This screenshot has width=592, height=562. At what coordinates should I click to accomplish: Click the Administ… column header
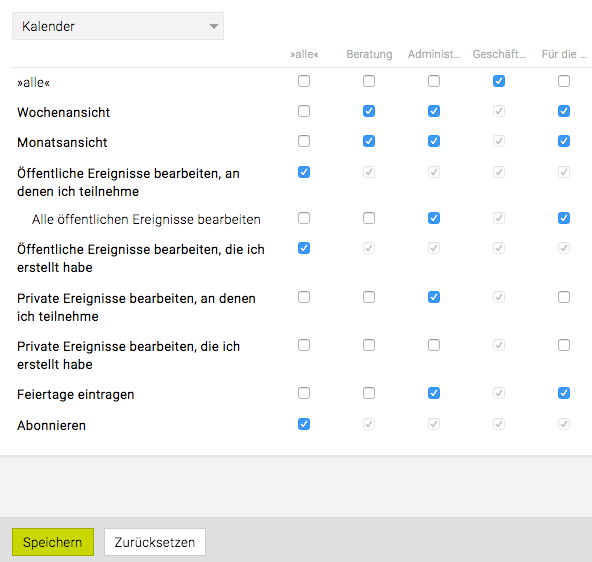(434, 54)
